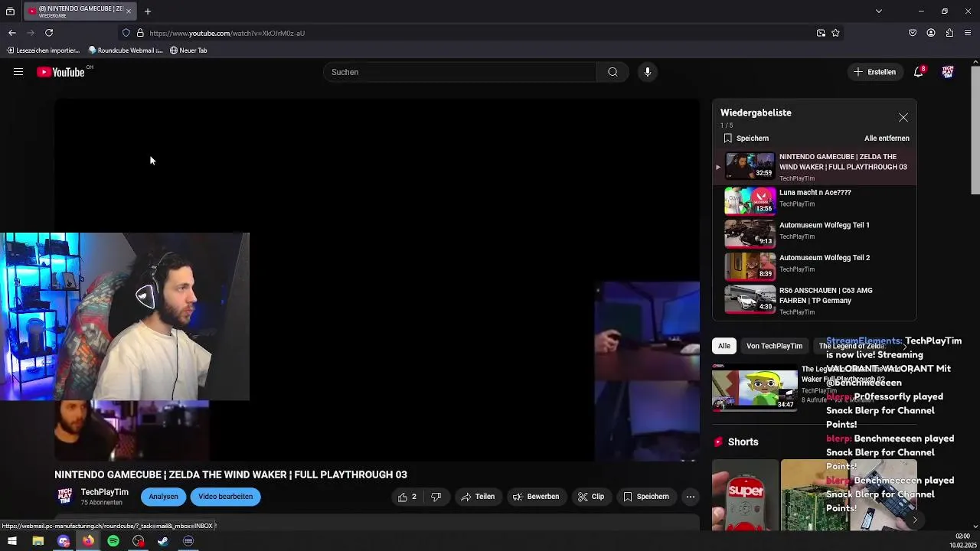
Task: Play Automuseum Wolfegg Teil 2 from playlist
Action: (815, 266)
